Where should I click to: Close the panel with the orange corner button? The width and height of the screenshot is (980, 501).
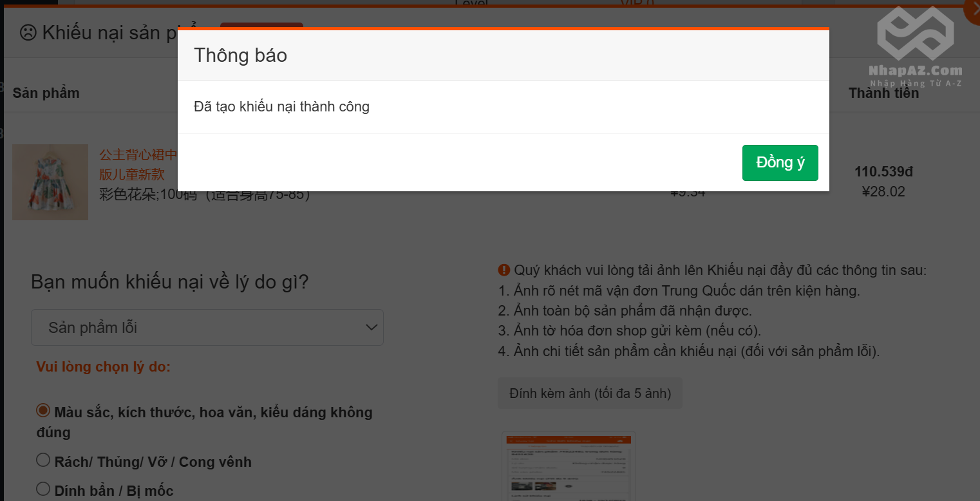pos(972,12)
